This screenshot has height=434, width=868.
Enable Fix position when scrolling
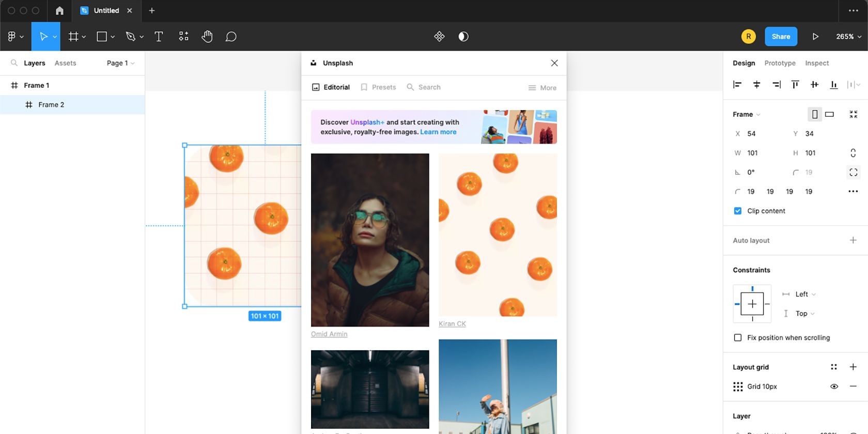point(737,337)
